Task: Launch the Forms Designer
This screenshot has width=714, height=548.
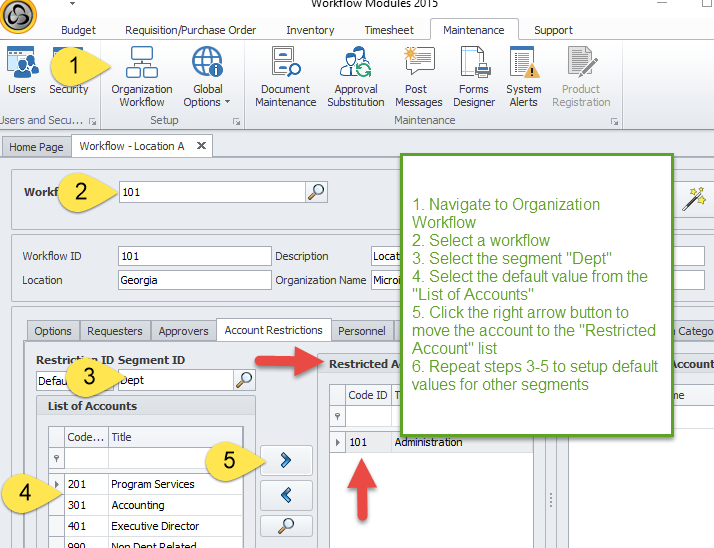Action: click(x=474, y=76)
